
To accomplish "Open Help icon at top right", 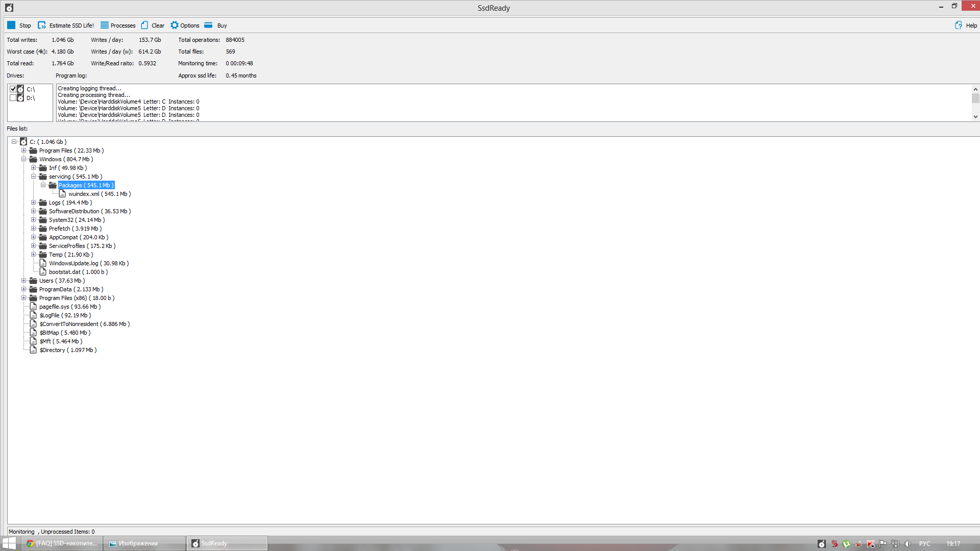I will tap(958, 25).
